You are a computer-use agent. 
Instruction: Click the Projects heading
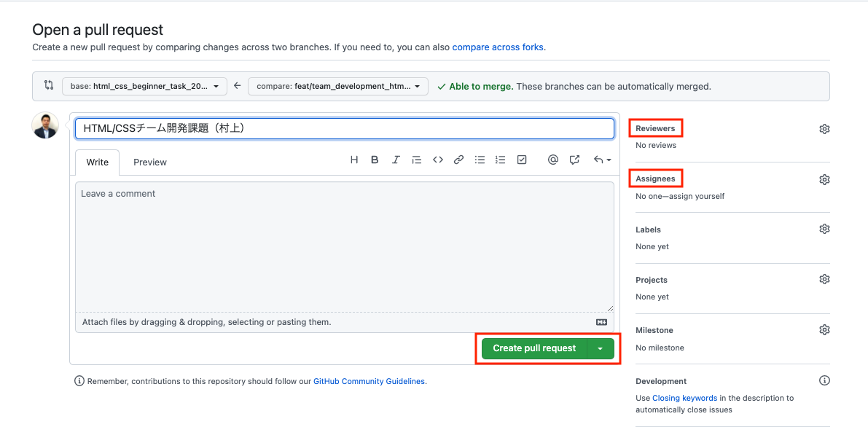click(652, 280)
